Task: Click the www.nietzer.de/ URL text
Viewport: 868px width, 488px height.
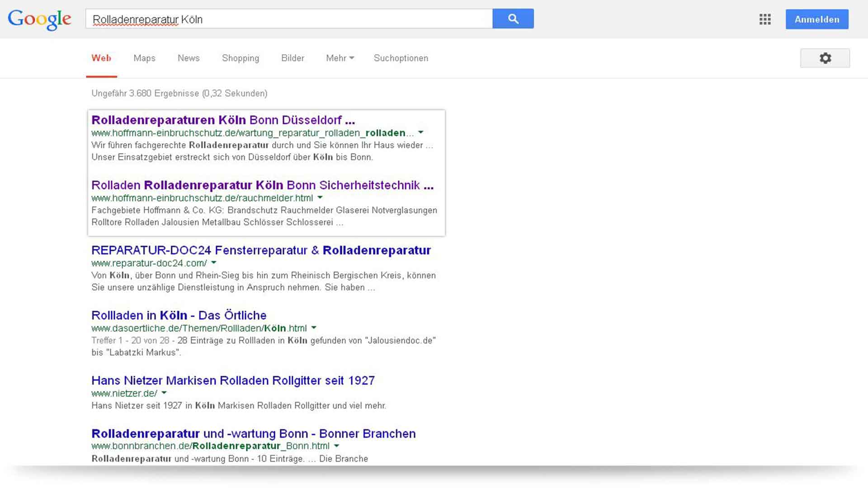Action: (x=124, y=393)
